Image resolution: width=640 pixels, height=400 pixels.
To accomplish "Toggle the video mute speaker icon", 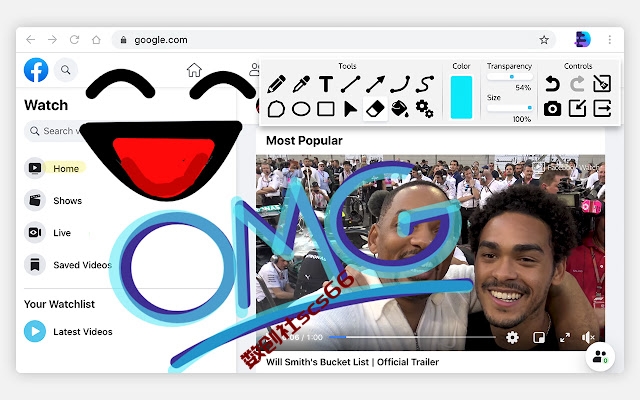I will coord(588,338).
